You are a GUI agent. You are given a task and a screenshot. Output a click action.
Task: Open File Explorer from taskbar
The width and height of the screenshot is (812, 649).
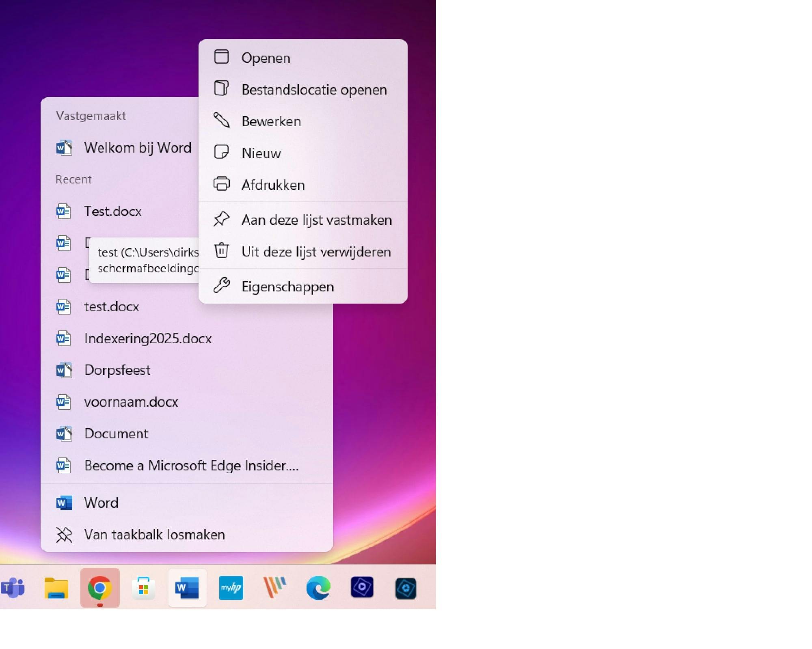coord(56,588)
